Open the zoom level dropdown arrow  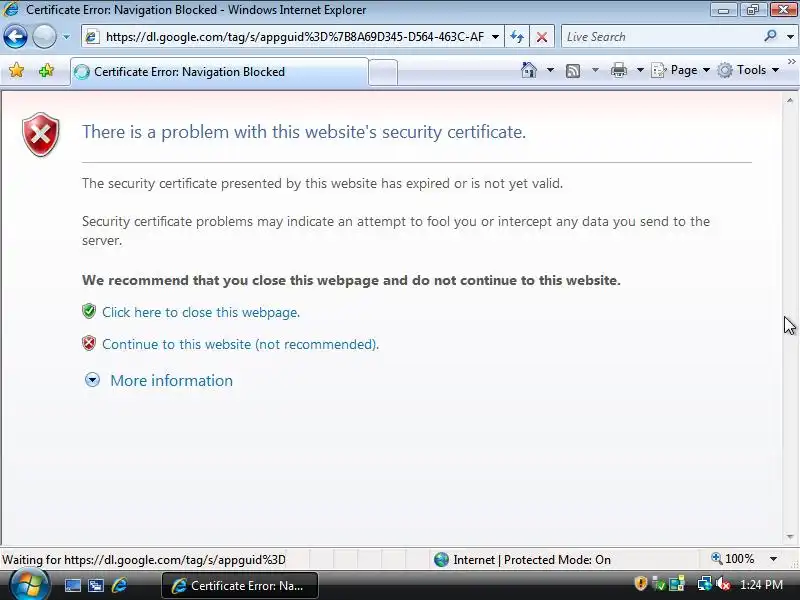coord(773,559)
